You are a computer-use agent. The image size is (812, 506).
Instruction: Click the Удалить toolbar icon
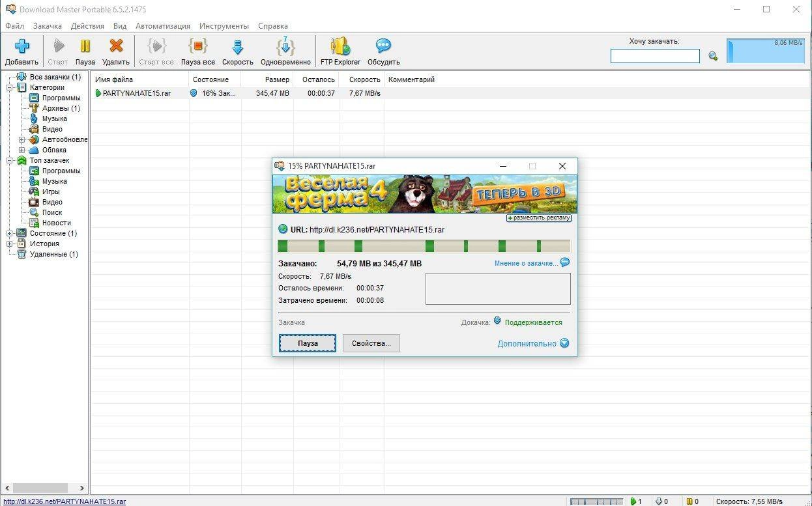pyautogui.click(x=116, y=46)
